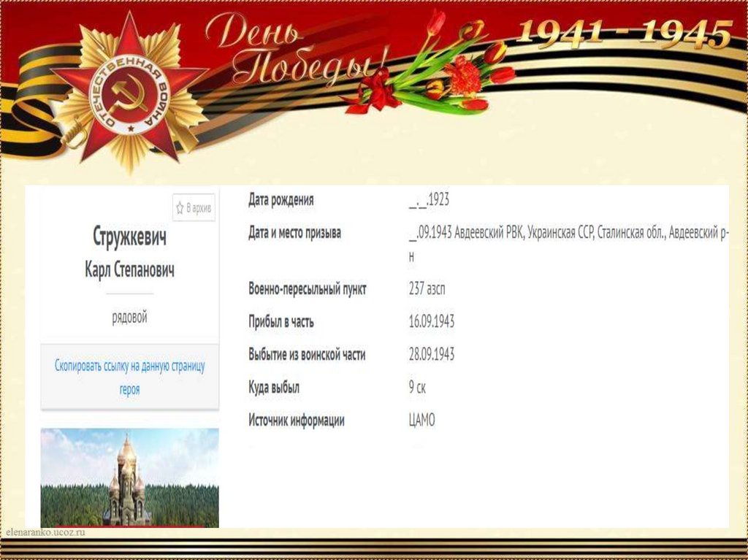
Task: Click the "Куда выбыл" label
Action: pos(274,387)
